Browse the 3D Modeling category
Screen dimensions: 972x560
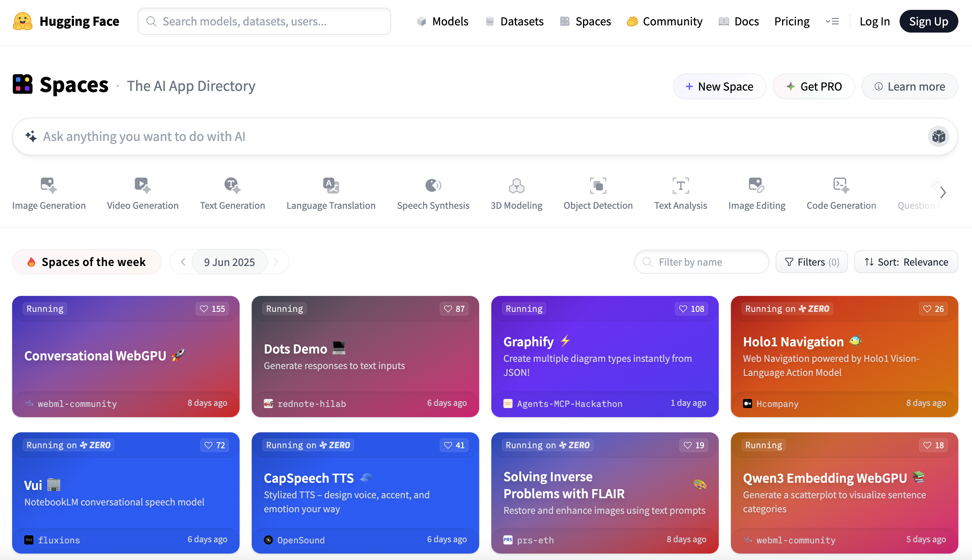tap(516, 194)
